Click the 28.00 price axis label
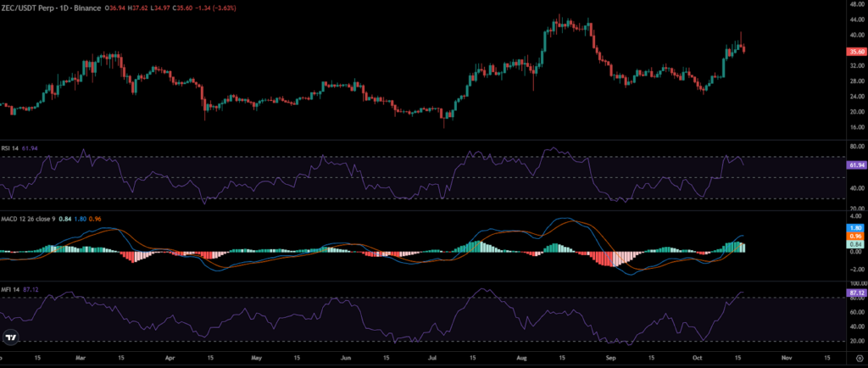Screen dimensions: 868x368 (856, 81)
